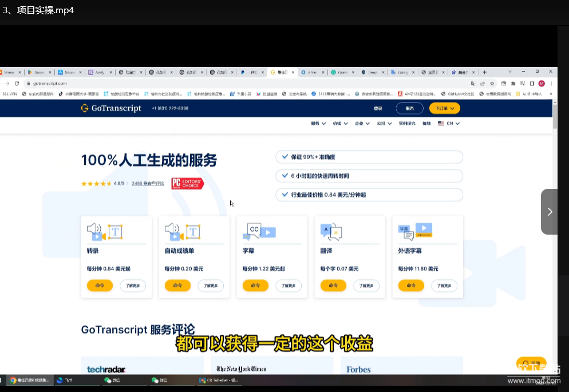Click the 行业最佳价格 0.84 美元/分钟起 pill
Screen dimensions: 569x392
(x=369, y=195)
